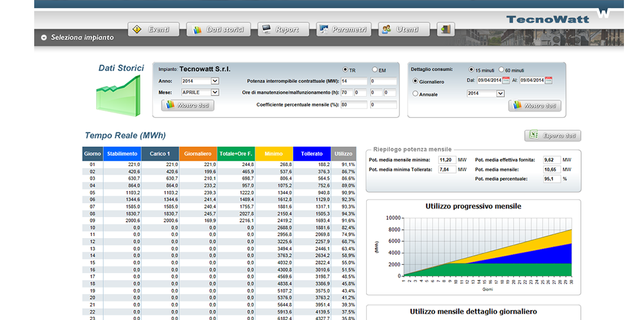644x320 pixels.
Task: Click the TecnoWatt logo
Action: pos(547,19)
